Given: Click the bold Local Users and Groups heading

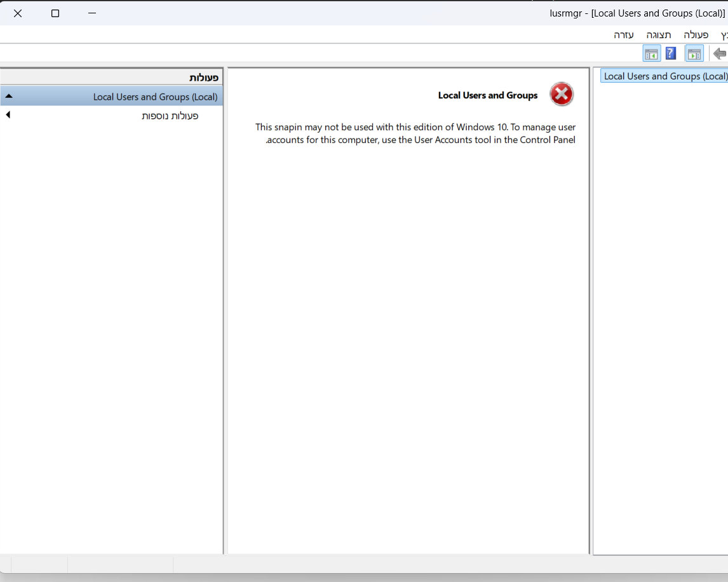Looking at the screenshot, I should click(x=487, y=95).
